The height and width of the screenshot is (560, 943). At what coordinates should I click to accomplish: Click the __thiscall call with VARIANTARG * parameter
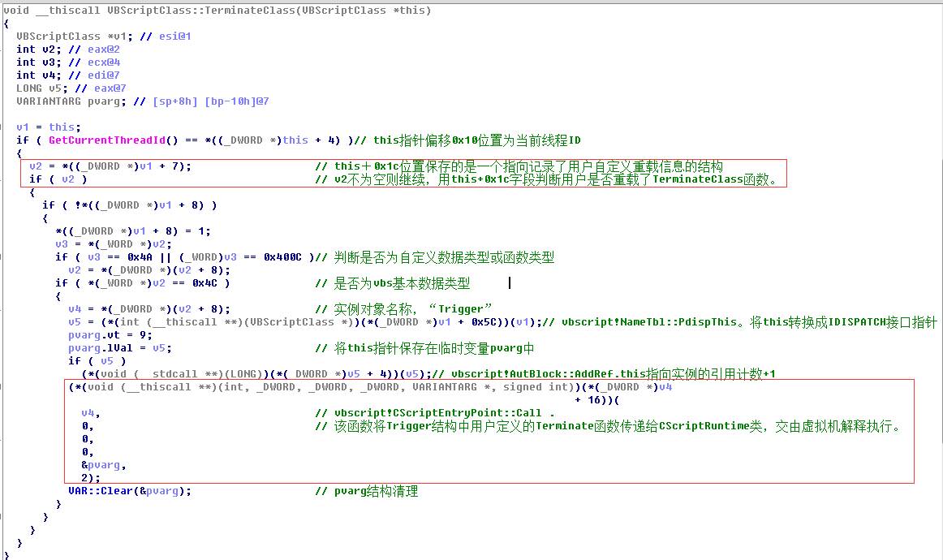point(370,387)
